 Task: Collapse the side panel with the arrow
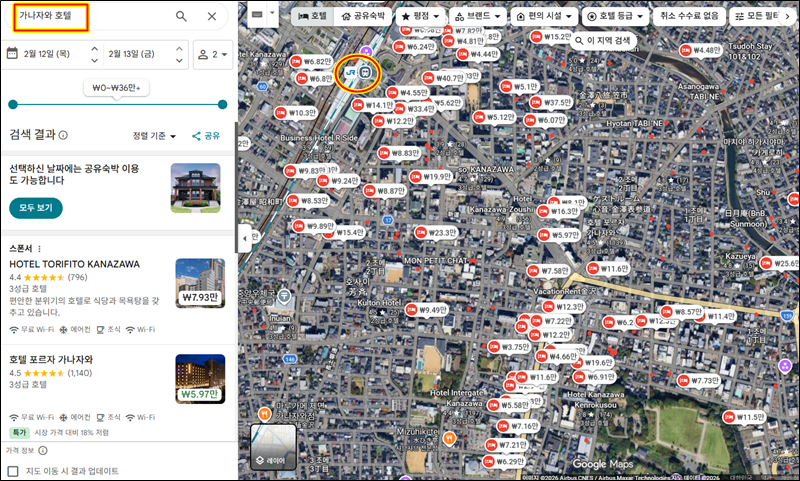[x=245, y=238]
